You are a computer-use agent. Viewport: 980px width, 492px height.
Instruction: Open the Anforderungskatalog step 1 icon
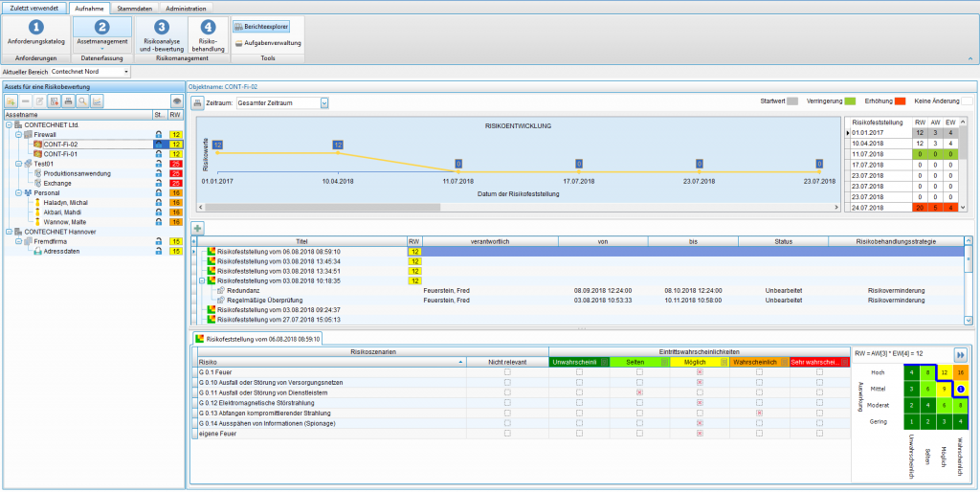pyautogui.click(x=35, y=27)
